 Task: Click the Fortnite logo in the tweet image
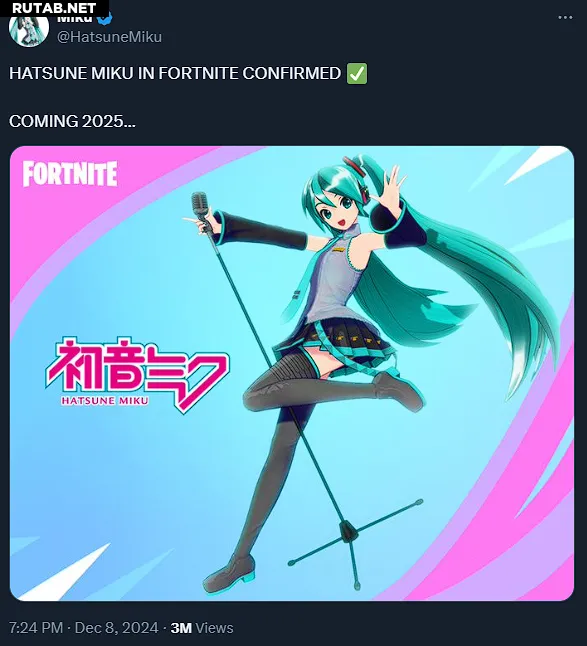(x=70, y=173)
